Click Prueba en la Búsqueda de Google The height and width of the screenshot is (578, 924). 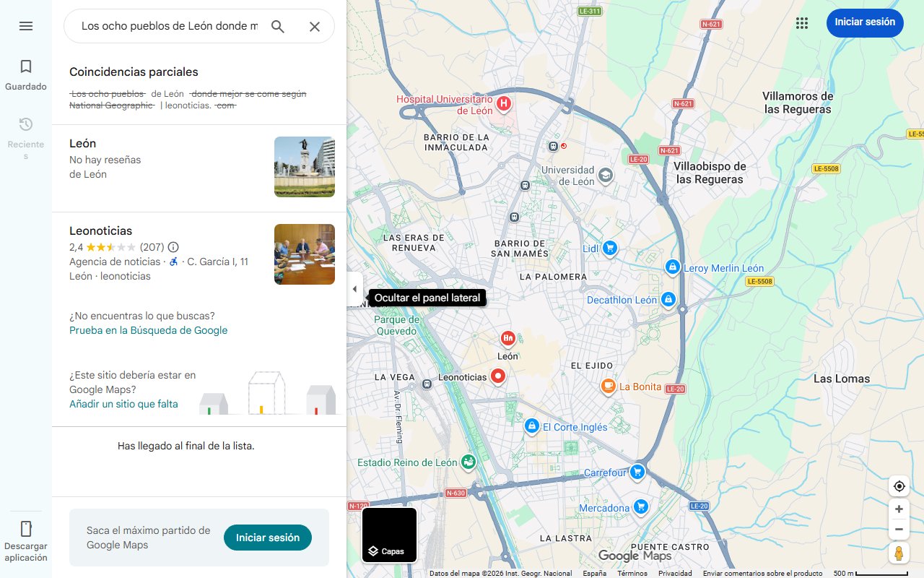click(x=148, y=330)
